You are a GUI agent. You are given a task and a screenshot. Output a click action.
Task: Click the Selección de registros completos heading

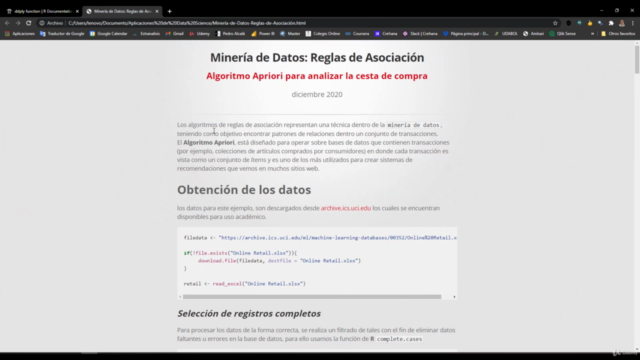(249, 313)
